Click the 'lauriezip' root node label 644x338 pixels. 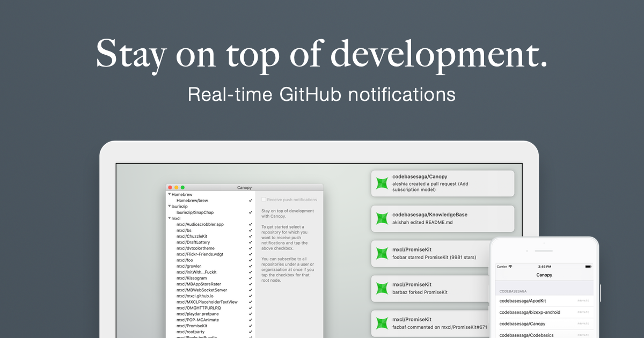pos(180,207)
